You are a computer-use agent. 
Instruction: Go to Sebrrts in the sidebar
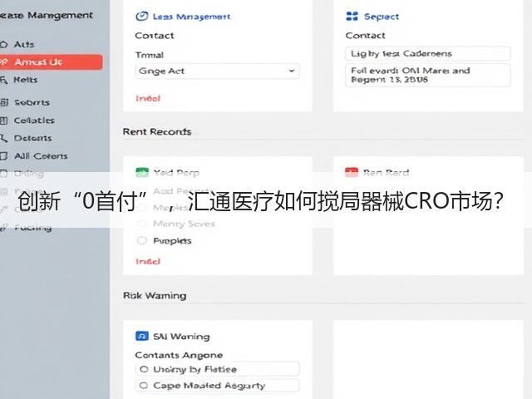point(32,102)
